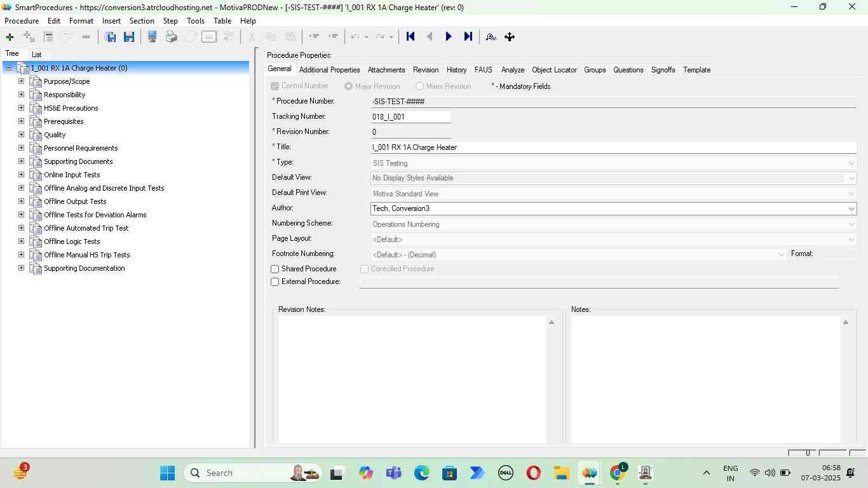Select the Personnel Requirements tree item
The image size is (868, 488).
81,148
